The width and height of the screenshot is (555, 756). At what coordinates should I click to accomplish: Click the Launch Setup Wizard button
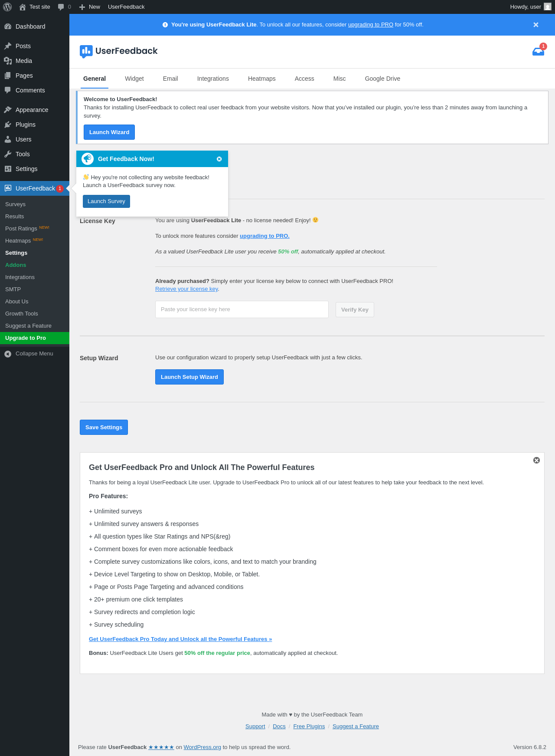point(189,377)
